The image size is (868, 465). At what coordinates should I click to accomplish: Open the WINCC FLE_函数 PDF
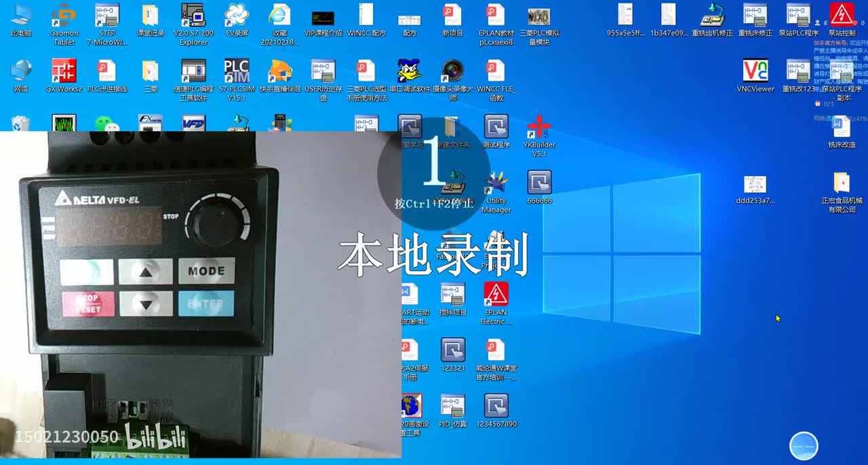[x=496, y=80]
